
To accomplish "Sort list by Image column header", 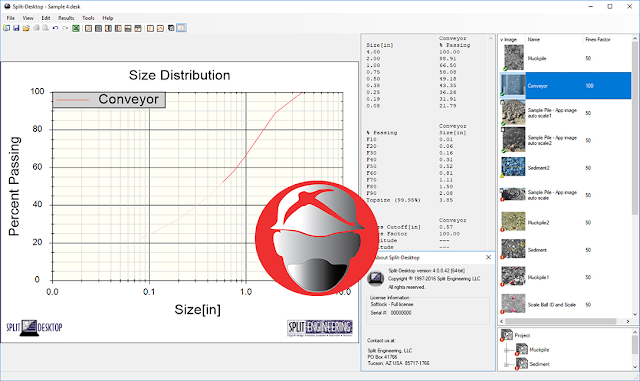I will coord(510,40).
